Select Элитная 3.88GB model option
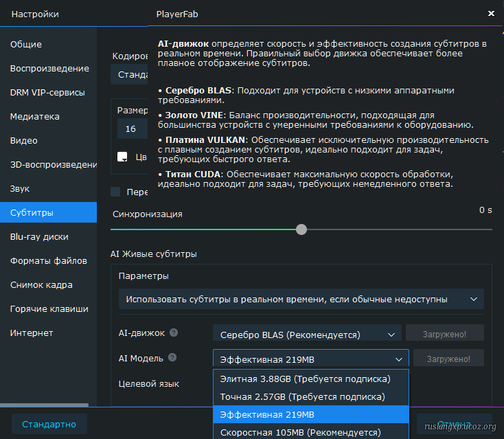The width and height of the screenshot is (504, 439). pyautogui.click(x=305, y=379)
